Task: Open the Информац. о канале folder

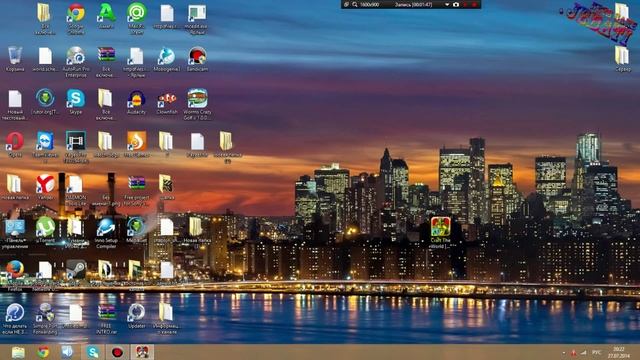Action: pyautogui.click(x=167, y=313)
